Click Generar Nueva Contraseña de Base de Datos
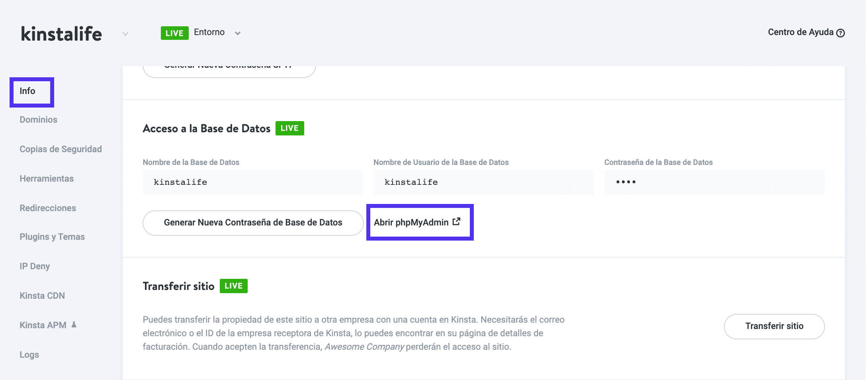The width and height of the screenshot is (868, 380). point(253,223)
